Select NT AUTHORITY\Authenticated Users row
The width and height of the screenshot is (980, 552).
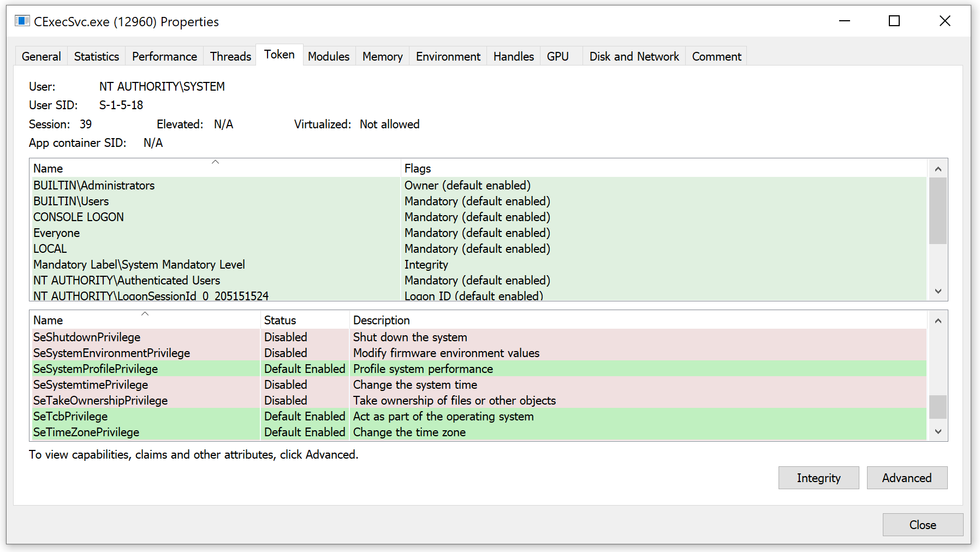478,280
